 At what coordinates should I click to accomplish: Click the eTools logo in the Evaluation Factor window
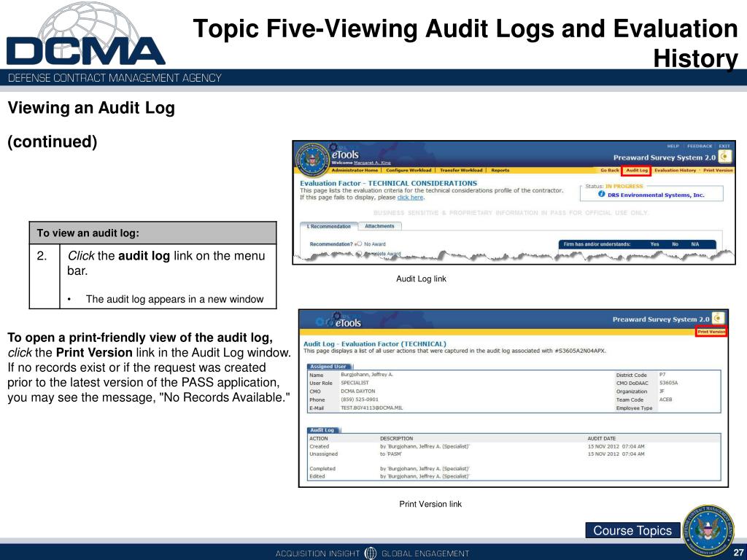click(x=345, y=155)
